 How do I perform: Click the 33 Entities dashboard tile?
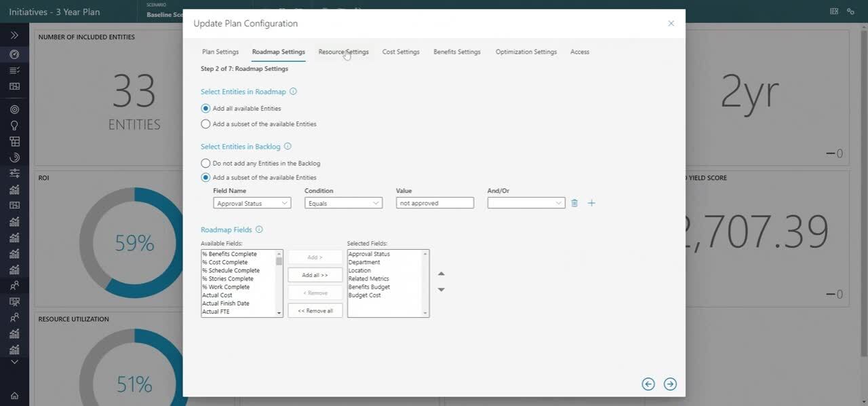click(x=108, y=97)
